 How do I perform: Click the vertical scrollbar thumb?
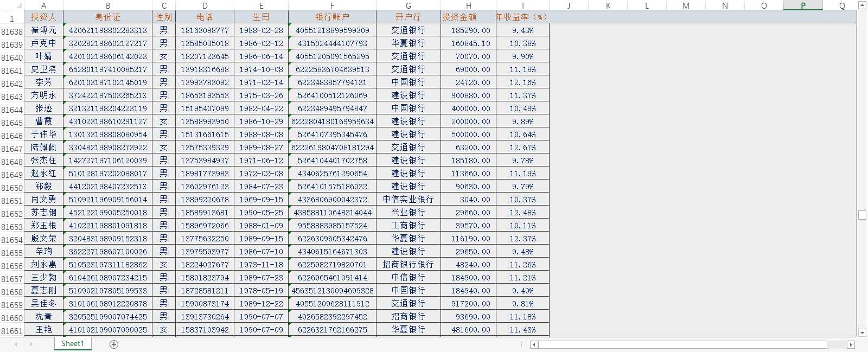(863, 215)
